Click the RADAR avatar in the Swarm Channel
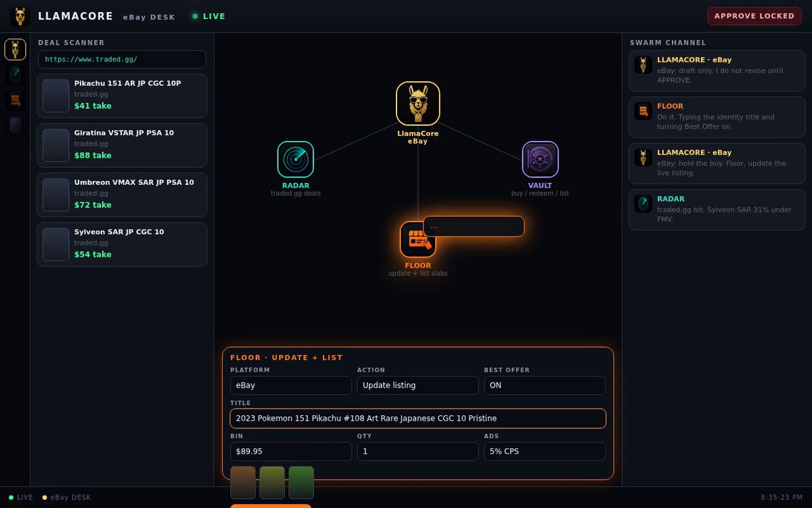 pyautogui.click(x=643, y=204)
